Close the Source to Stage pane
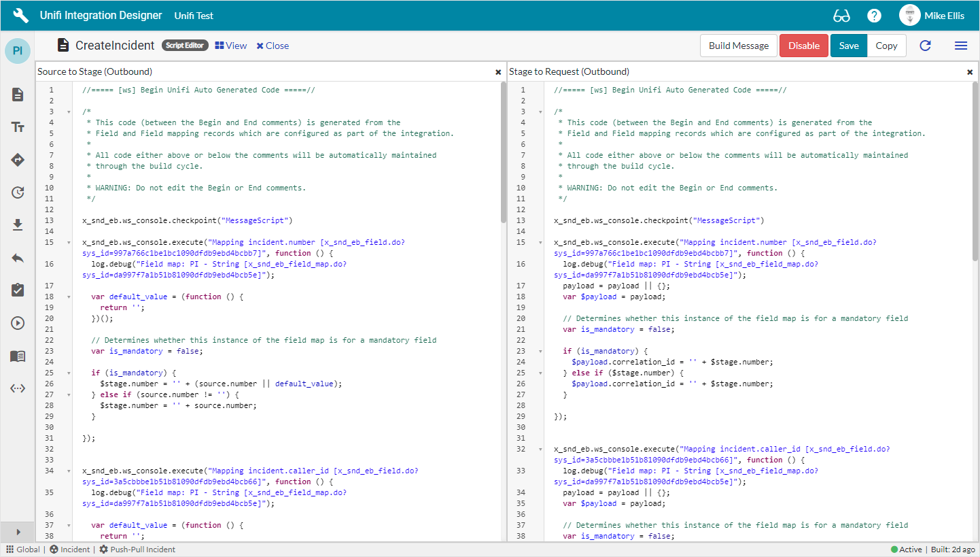Viewport: 980px width, 557px height. [x=498, y=71]
